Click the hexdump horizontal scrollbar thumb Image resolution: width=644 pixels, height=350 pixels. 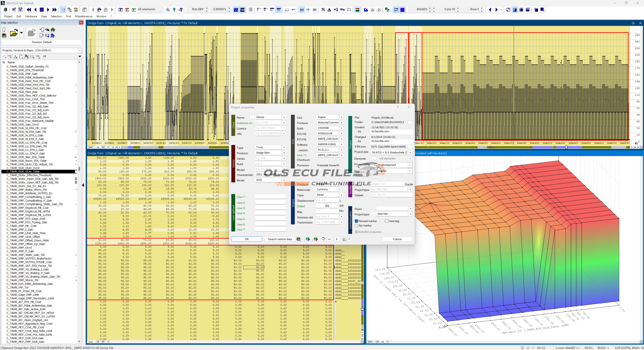566,147
